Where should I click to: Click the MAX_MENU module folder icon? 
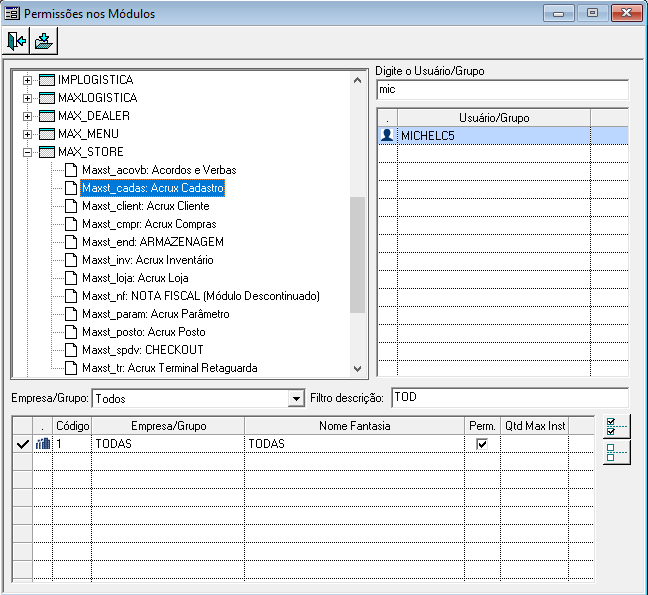click(47, 134)
